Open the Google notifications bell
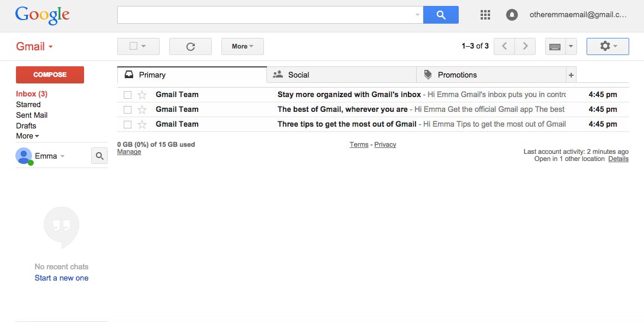644x322 pixels. 512,15
